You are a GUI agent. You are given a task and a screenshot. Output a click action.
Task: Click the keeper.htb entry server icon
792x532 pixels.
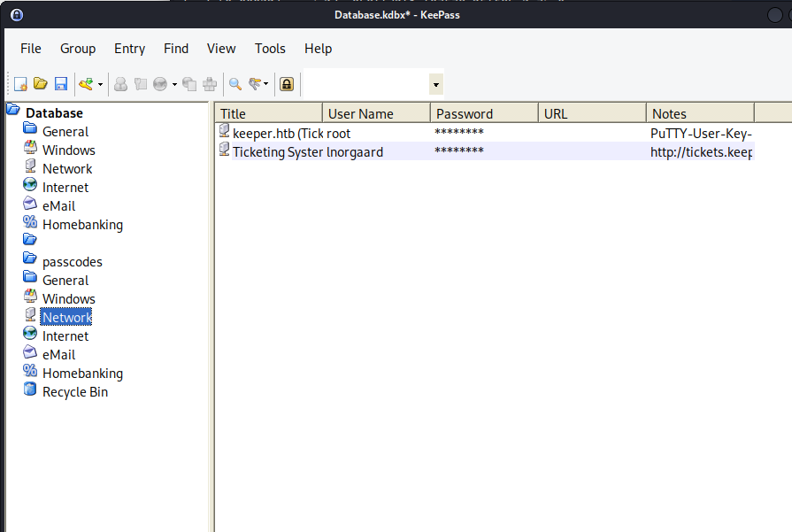click(x=224, y=130)
